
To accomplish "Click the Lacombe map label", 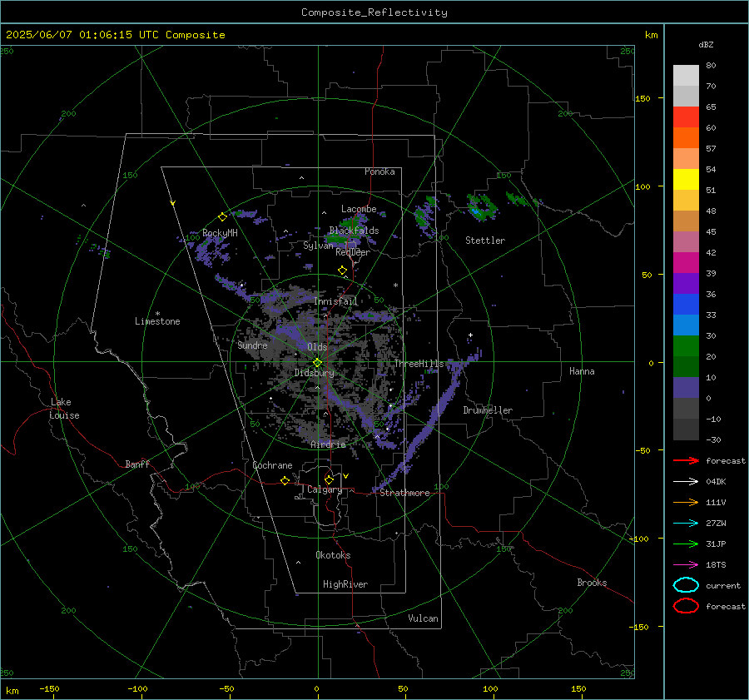I will (359, 209).
